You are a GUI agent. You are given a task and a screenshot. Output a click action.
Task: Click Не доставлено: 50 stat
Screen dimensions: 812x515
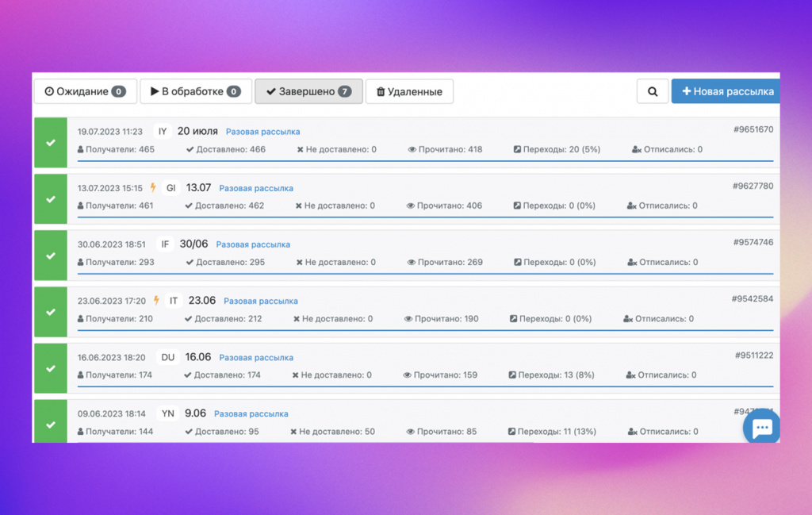tap(332, 432)
